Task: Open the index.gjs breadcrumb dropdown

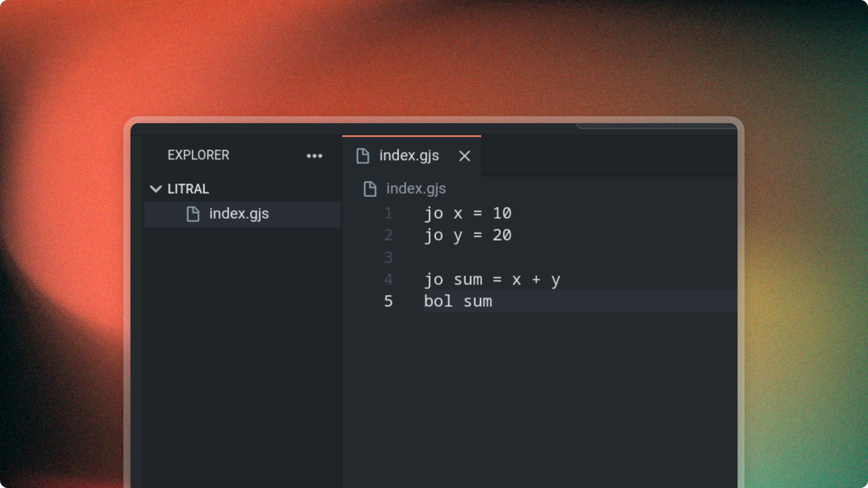Action: click(416, 189)
